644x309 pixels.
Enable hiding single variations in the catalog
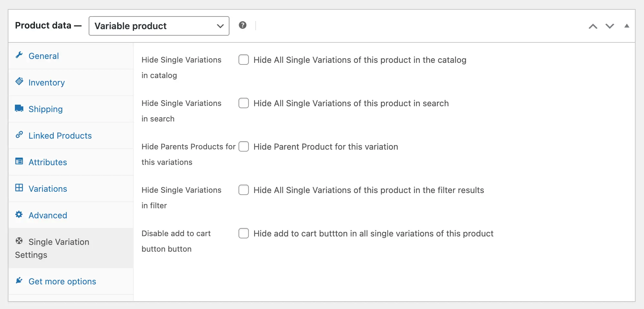pyautogui.click(x=243, y=60)
